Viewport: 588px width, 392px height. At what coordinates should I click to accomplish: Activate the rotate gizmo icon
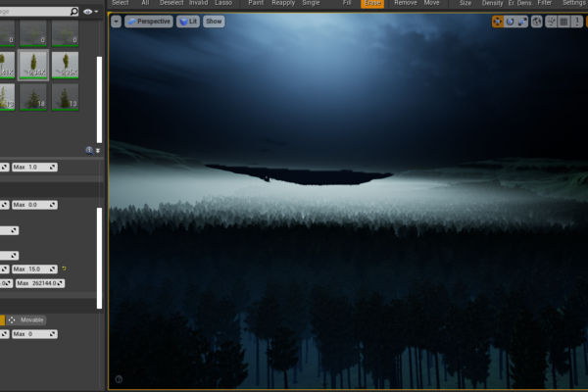tap(510, 22)
